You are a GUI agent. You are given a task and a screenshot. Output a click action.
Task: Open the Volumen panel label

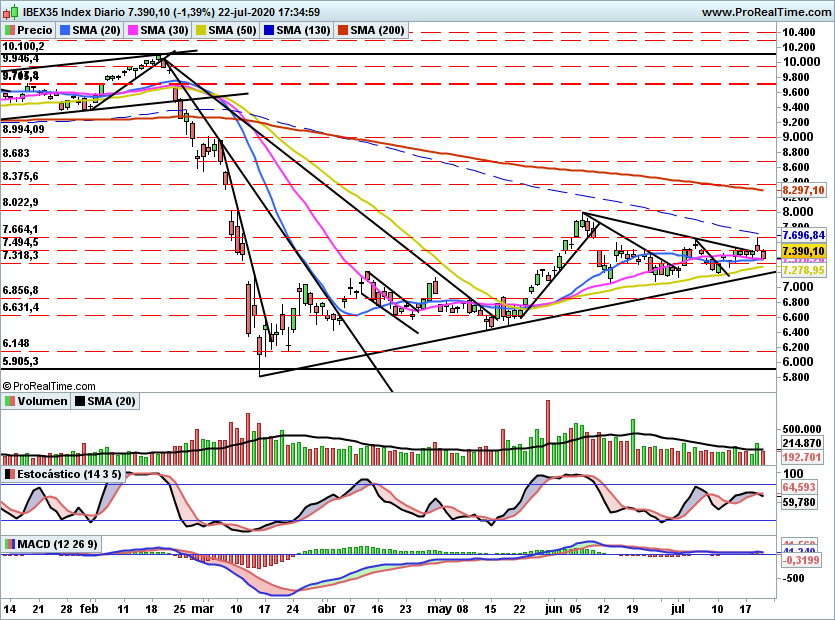(x=42, y=401)
